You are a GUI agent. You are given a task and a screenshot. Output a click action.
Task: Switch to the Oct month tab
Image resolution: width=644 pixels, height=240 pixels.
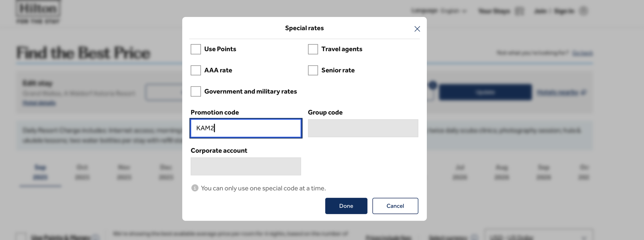tap(82, 172)
